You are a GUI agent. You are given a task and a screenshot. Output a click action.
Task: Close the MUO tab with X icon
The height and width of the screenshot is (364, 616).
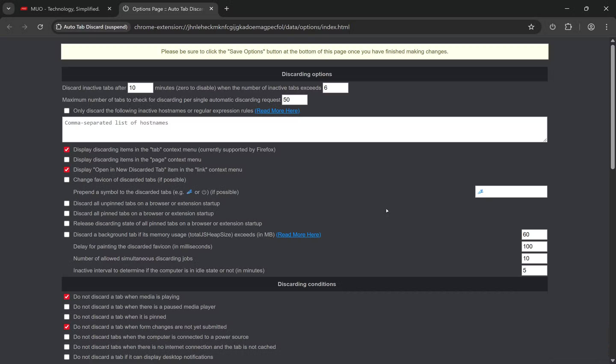[110, 9]
